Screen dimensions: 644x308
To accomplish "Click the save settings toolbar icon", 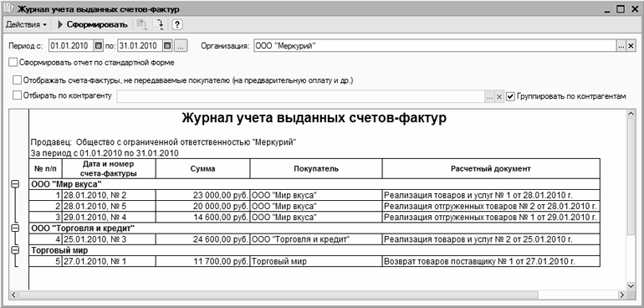I will [158, 24].
